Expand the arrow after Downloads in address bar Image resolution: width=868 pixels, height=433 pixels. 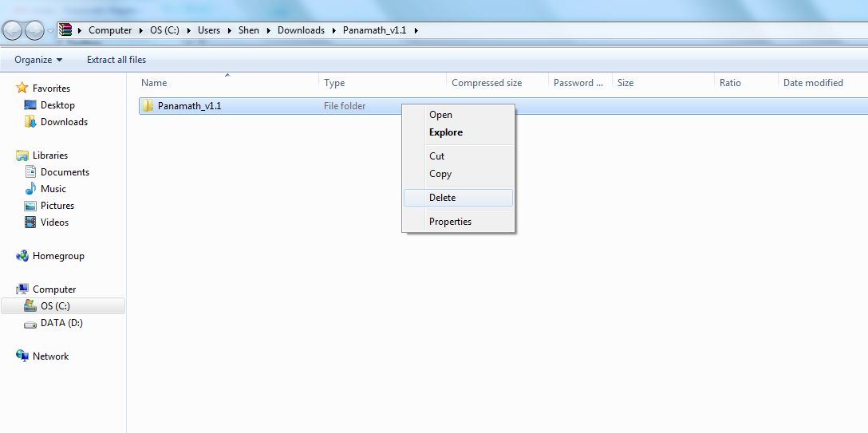pyautogui.click(x=333, y=30)
